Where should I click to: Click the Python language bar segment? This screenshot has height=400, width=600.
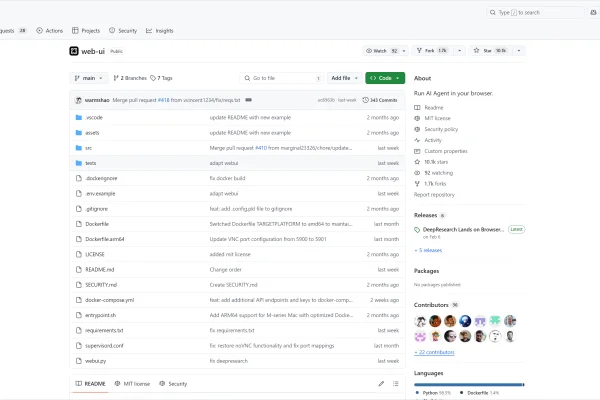click(468, 384)
